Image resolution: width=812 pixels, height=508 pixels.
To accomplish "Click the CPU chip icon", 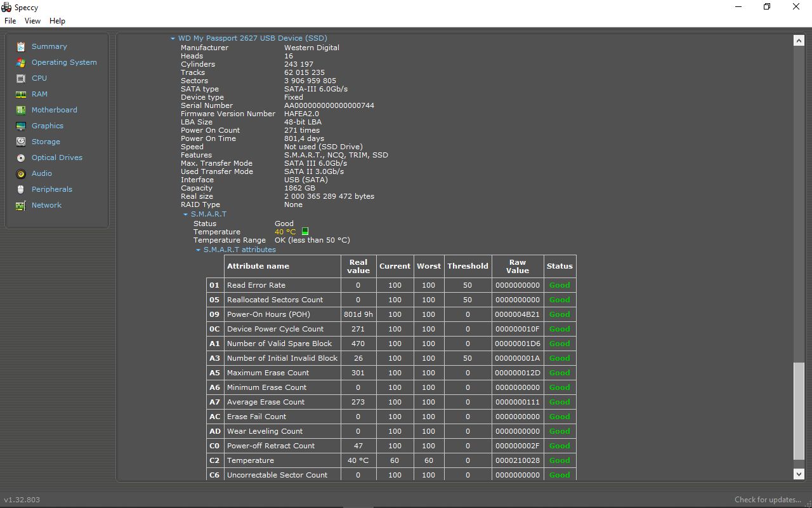I will [x=21, y=78].
